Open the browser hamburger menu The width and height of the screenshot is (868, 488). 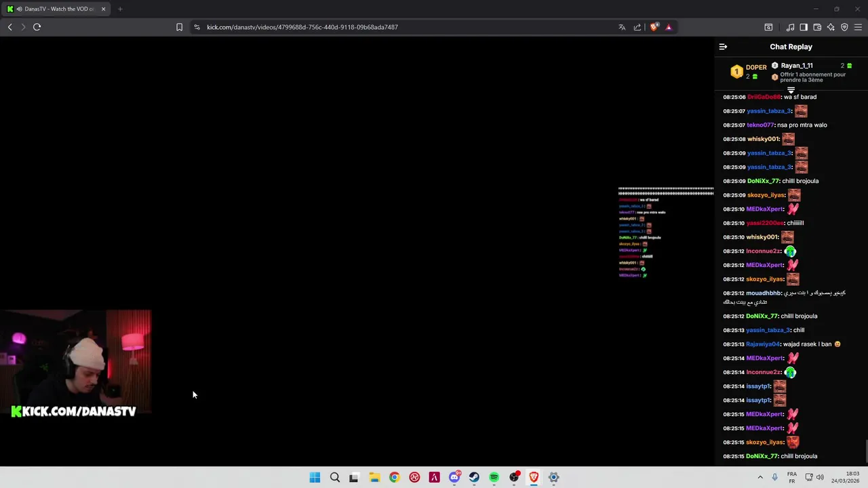[858, 27]
